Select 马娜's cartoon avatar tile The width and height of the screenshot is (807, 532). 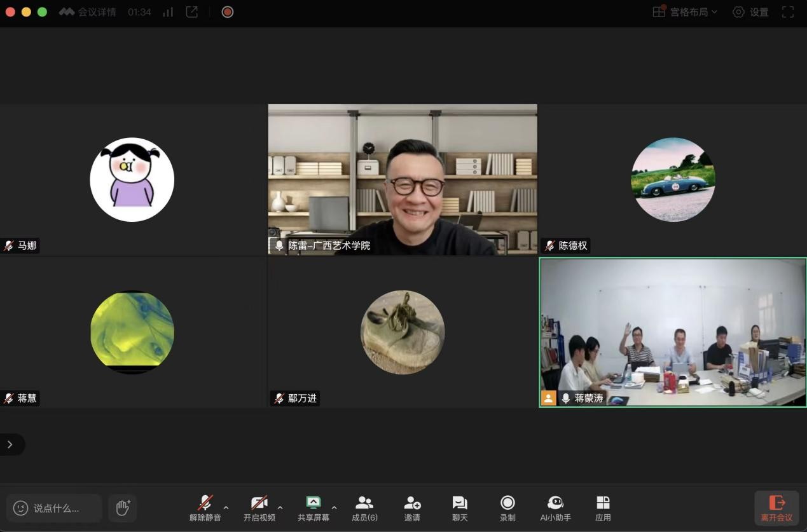(132, 180)
